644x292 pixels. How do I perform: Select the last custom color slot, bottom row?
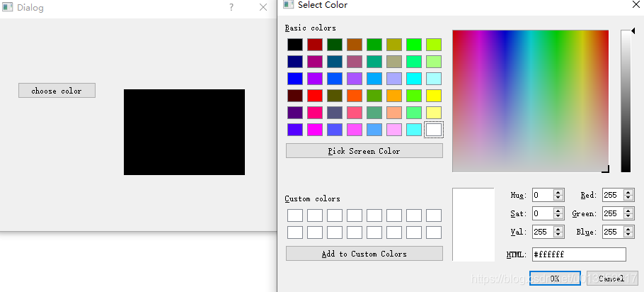pyautogui.click(x=434, y=232)
